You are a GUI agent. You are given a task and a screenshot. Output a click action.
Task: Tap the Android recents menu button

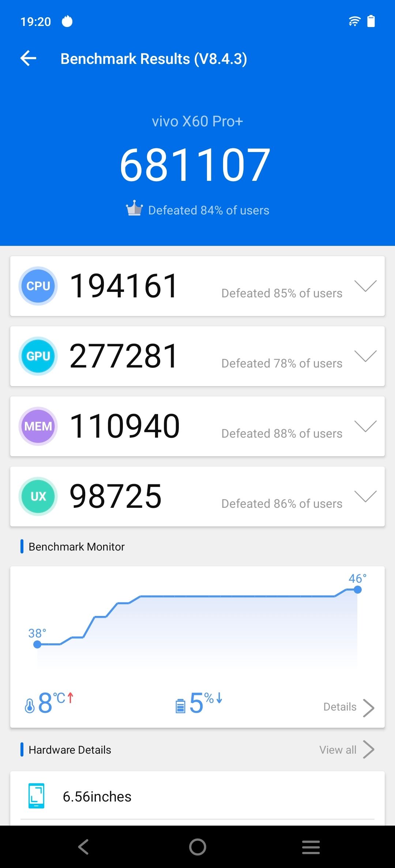coord(311,847)
